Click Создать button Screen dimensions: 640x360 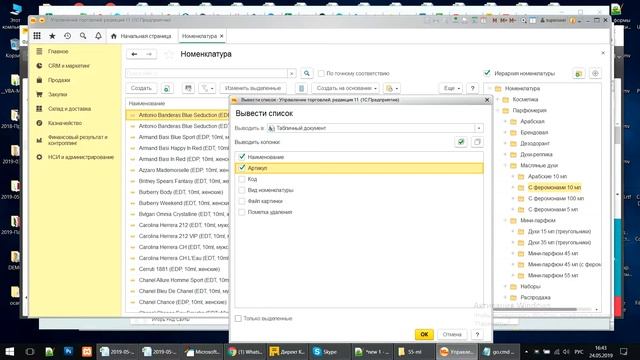[141, 88]
